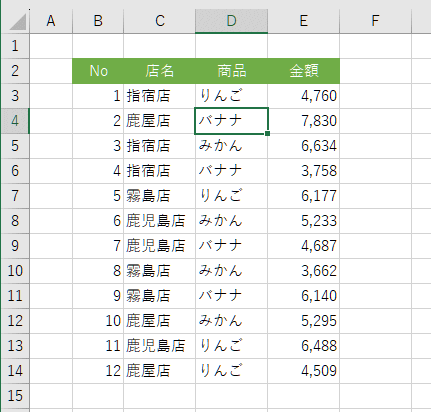This screenshot has height=412, width=431.
Task: Select column F header
Action: 375,21
